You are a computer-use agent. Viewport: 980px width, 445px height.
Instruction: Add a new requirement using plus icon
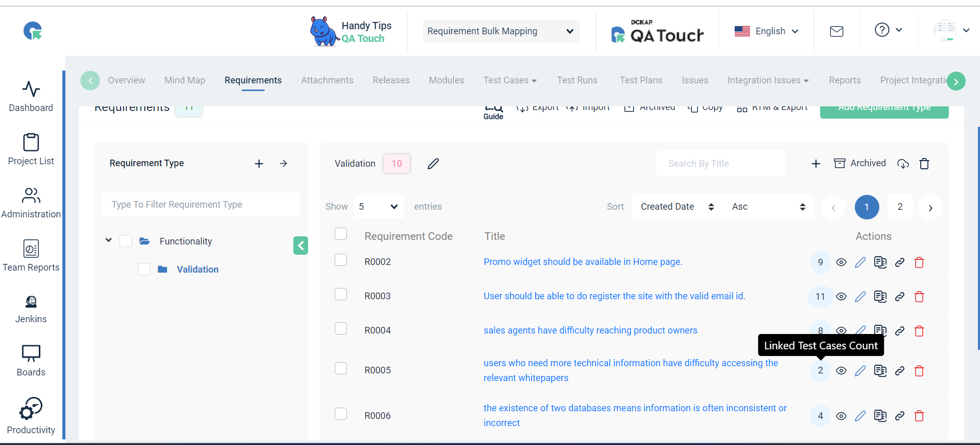click(816, 164)
